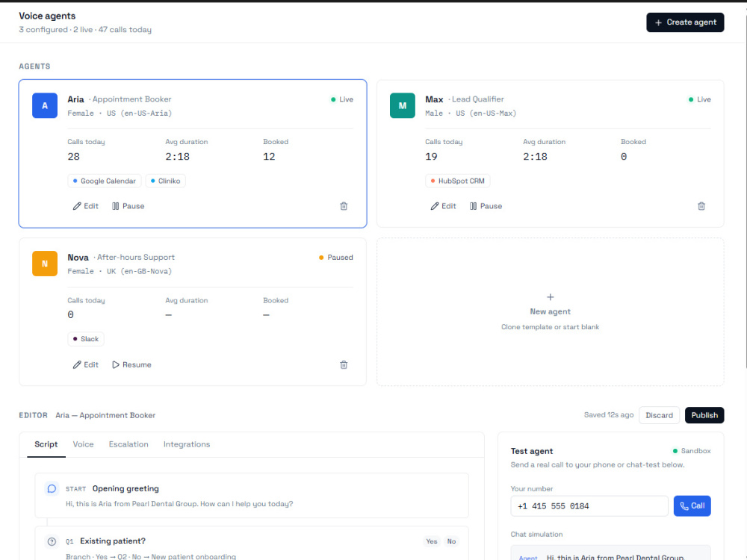This screenshot has width=747, height=560.
Task: Select Aria's blue A avatar
Action: (x=45, y=106)
